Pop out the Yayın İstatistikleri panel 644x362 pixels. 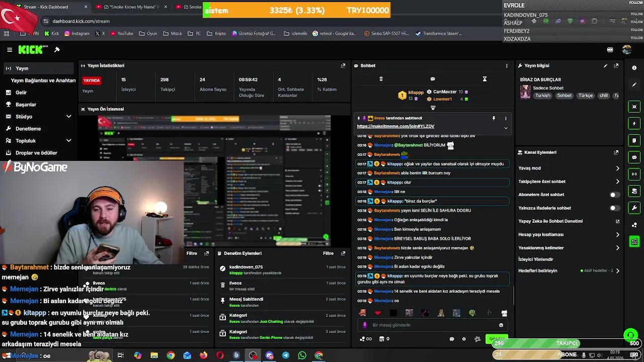(343, 65)
